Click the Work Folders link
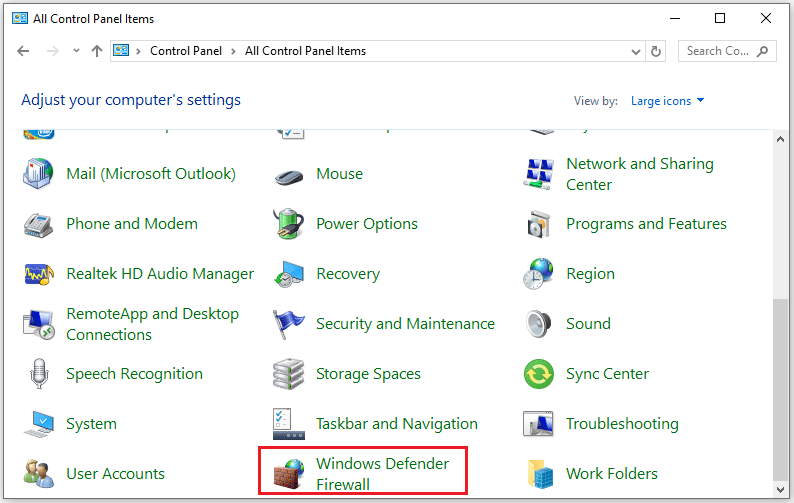 coord(612,474)
